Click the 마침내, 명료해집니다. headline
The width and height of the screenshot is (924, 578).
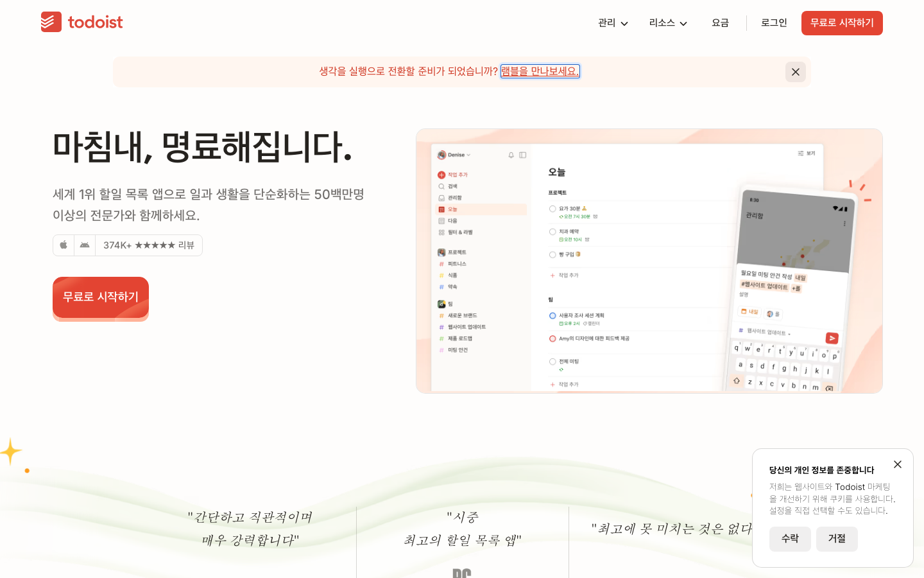tap(203, 147)
